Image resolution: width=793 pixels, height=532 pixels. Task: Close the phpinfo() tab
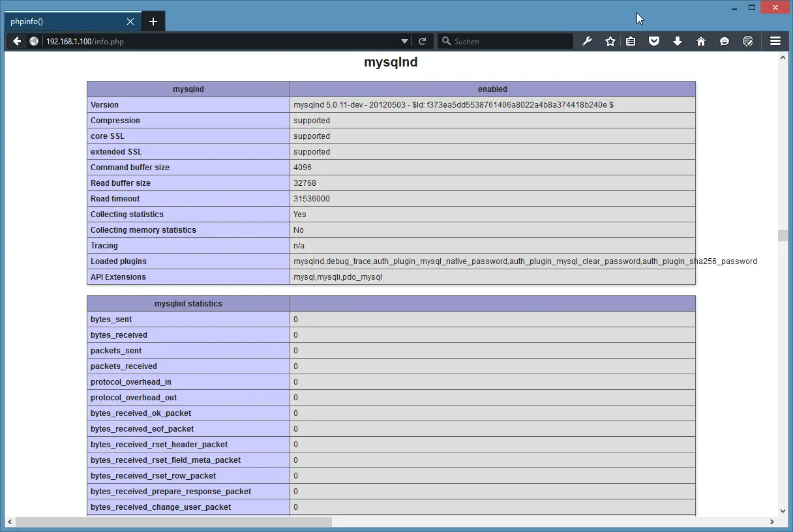130,22
